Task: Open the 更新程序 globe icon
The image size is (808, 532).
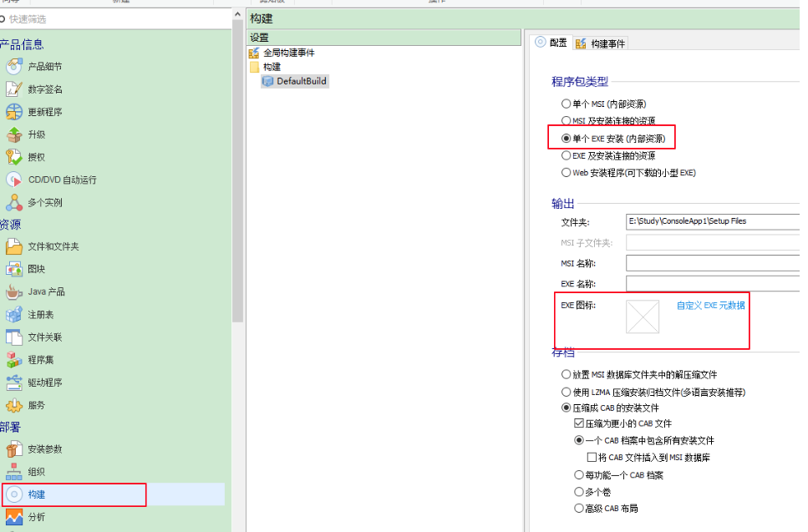Action: point(14,112)
